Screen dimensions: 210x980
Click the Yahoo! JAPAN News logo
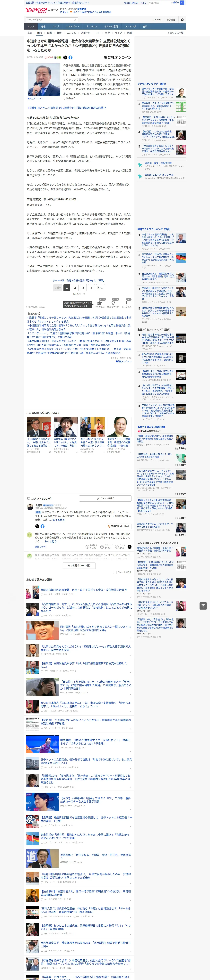pos(41,10)
